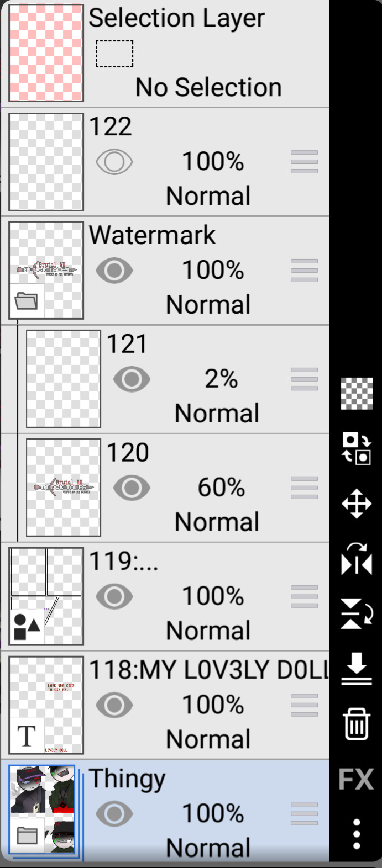Click the 60% opacity value of layer 120
This screenshot has height=868, width=382.
[x=221, y=488]
